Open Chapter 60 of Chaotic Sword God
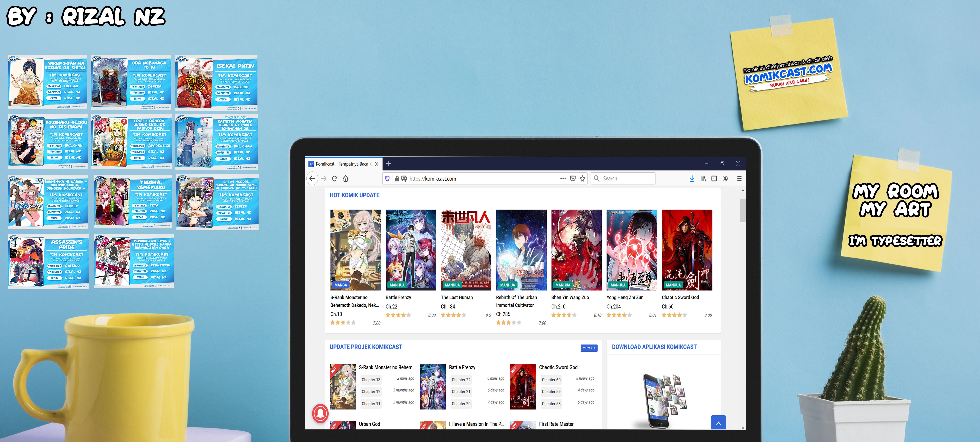Image resolution: width=980 pixels, height=442 pixels. click(551, 380)
